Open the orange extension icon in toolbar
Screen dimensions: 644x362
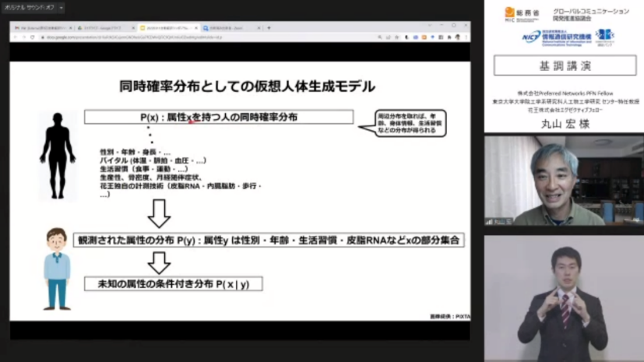point(424,37)
